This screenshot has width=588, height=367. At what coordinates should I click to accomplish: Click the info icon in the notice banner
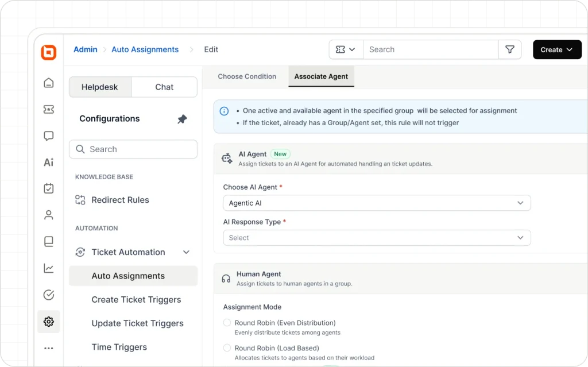[225, 111]
